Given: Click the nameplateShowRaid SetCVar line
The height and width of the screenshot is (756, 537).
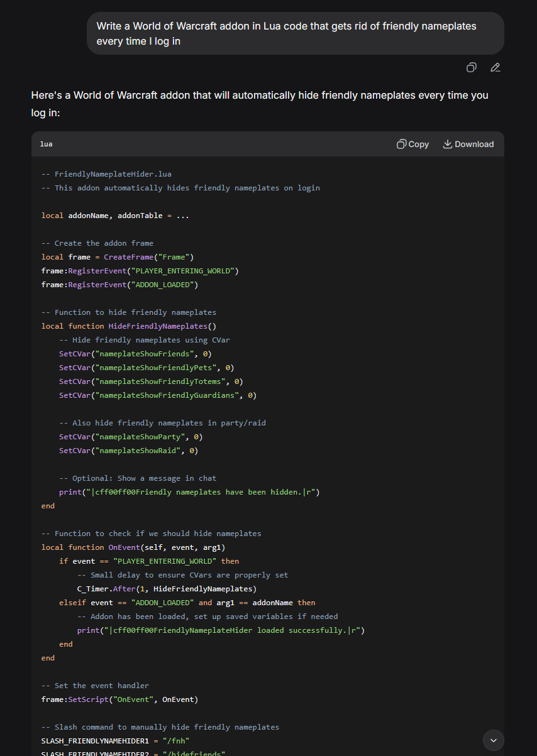Looking at the screenshot, I should (128, 451).
